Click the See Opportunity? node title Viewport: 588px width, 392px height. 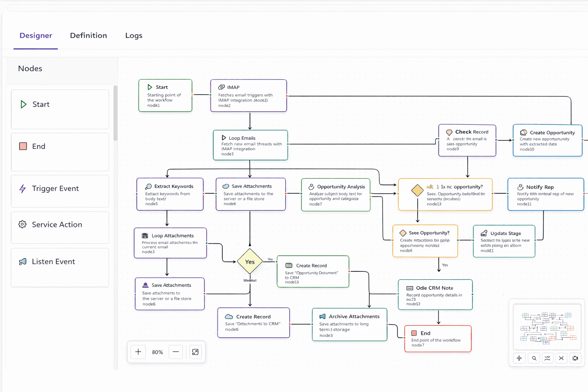pyautogui.click(x=429, y=233)
